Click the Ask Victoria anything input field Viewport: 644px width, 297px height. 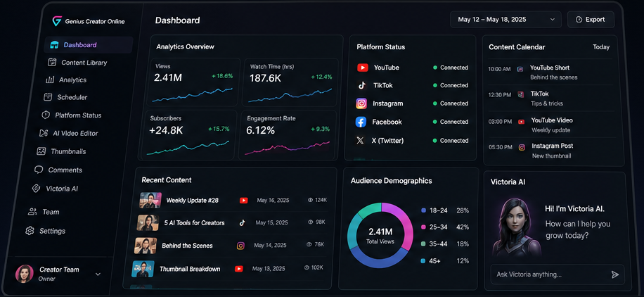click(558, 274)
